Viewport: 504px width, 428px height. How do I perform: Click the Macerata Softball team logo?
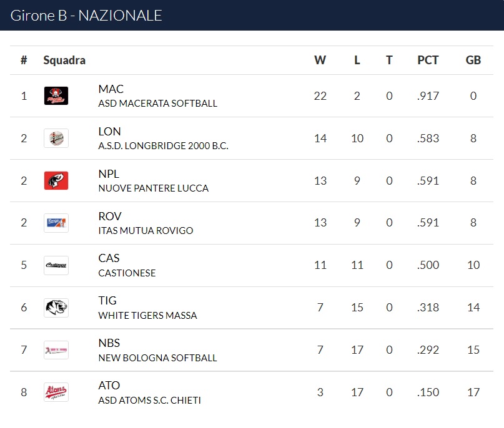click(56, 95)
